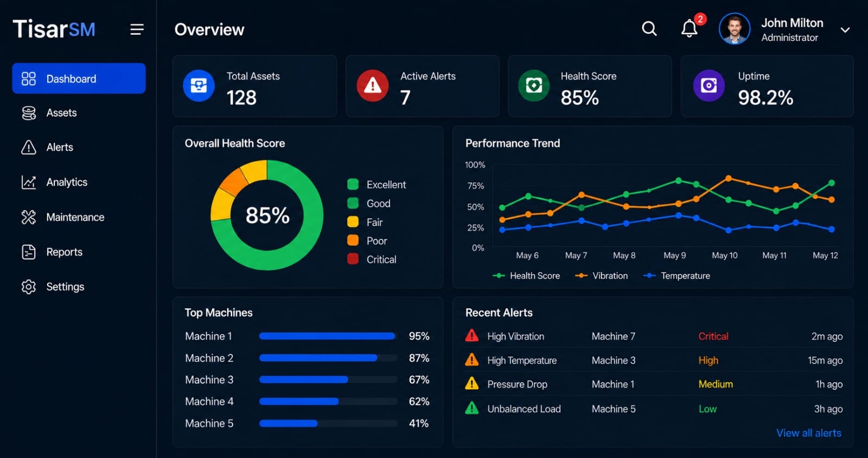Screen dimensions: 868x458
Task: Go to Assets in sidebar
Action: (61, 113)
